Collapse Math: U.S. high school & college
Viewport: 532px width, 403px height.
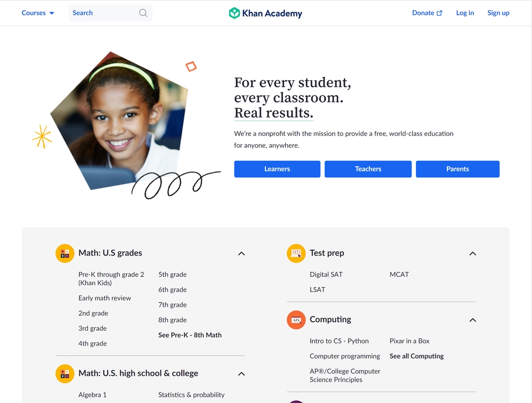[x=241, y=374]
